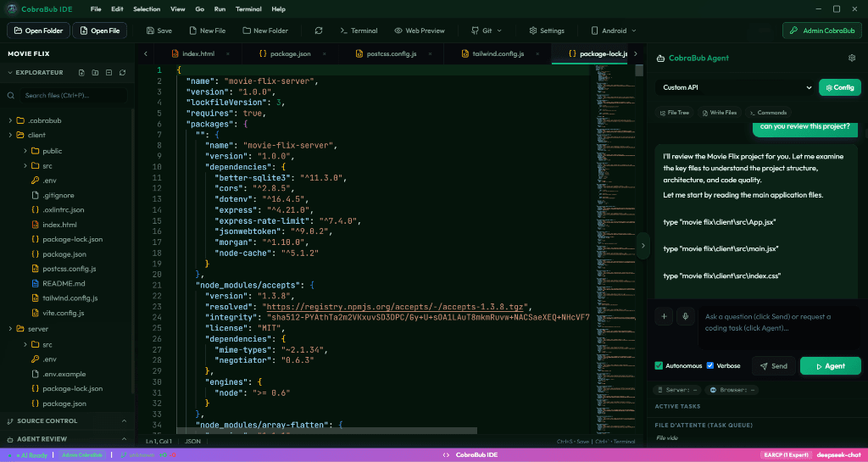Click the green Config button

pyautogui.click(x=840, y=87)
